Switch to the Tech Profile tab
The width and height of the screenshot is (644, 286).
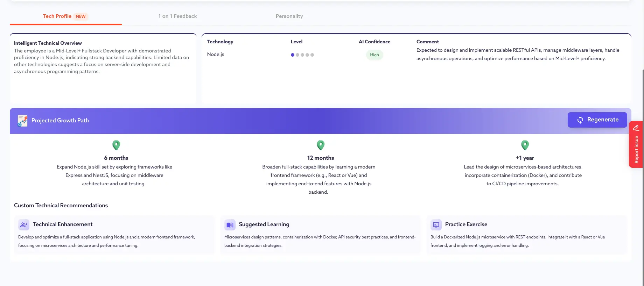tap(57, 16)
